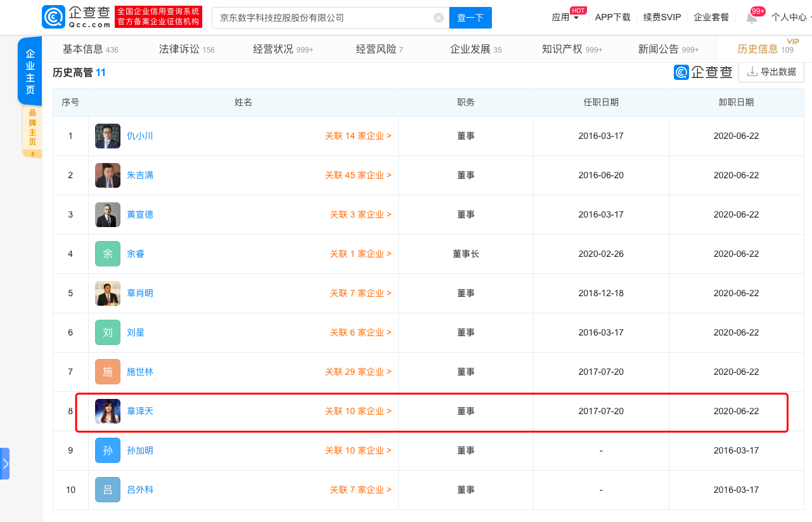This screenshot has height=522, width=812.
Task: Expand 关联 7 家企业 for 章肖明
Action: pyautogui.click(x=361, y=293)
